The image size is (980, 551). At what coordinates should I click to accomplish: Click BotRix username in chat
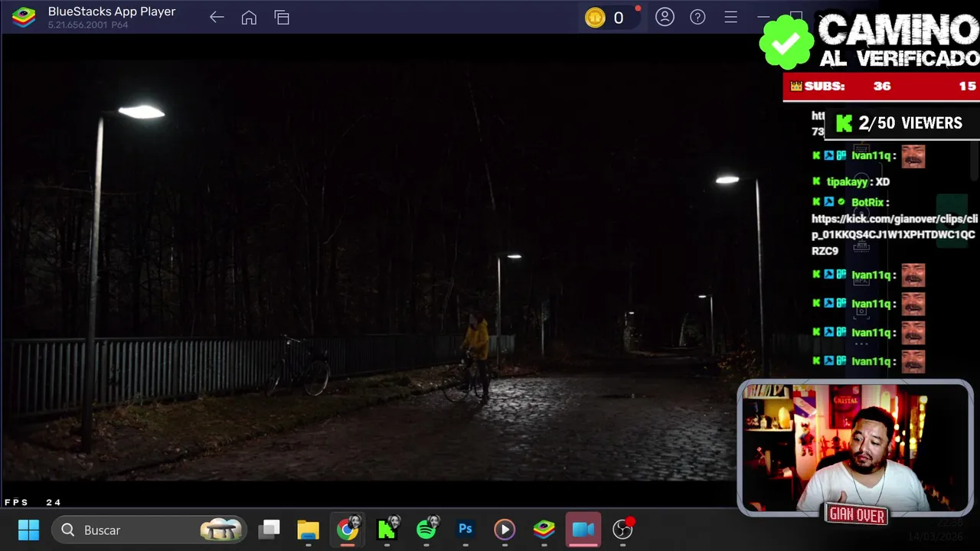point(867,203)
